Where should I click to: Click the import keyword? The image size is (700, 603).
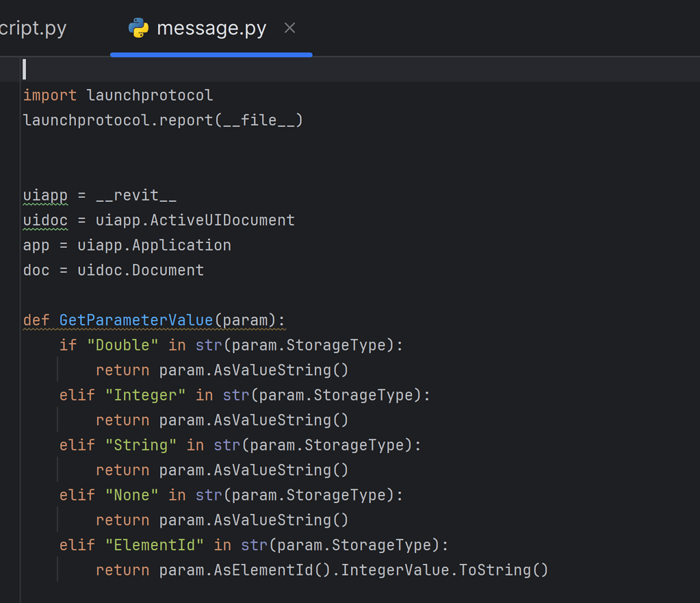tap(50, 95)
